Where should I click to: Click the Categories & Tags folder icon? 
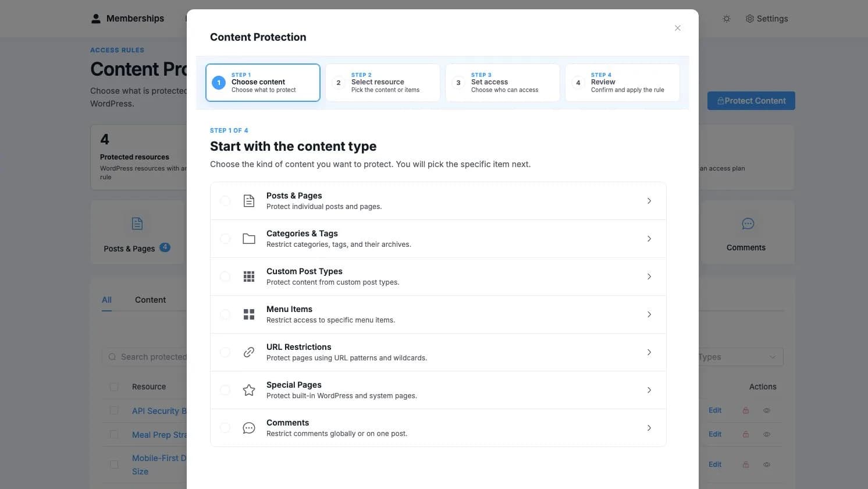click(249, 239)
